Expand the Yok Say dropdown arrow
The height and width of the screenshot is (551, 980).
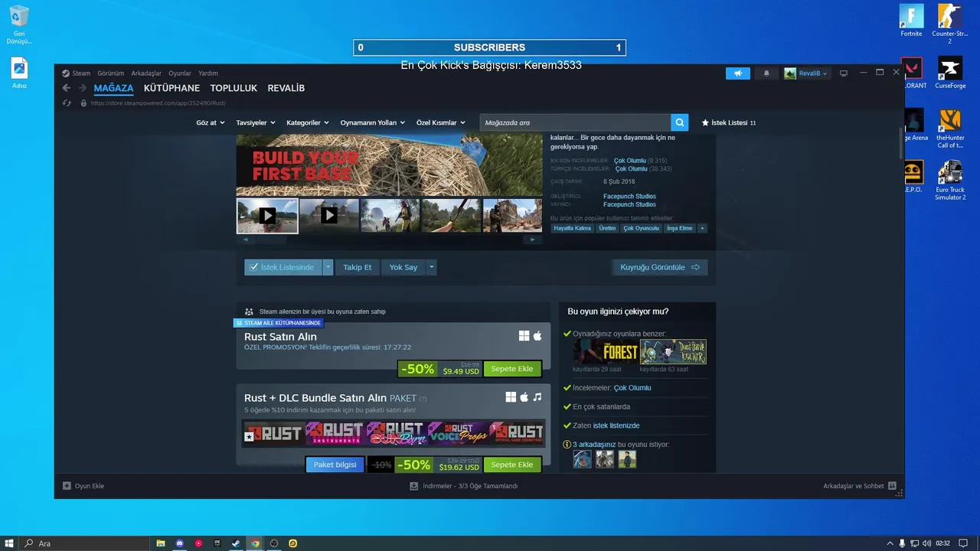point(432,267)
